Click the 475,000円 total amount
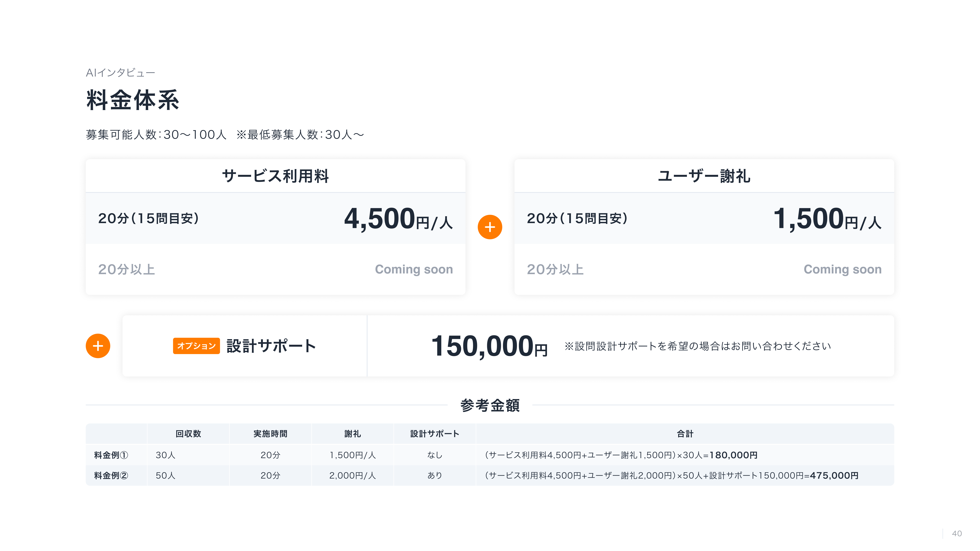This screenshot has height=551, width=980. point(834,475)
